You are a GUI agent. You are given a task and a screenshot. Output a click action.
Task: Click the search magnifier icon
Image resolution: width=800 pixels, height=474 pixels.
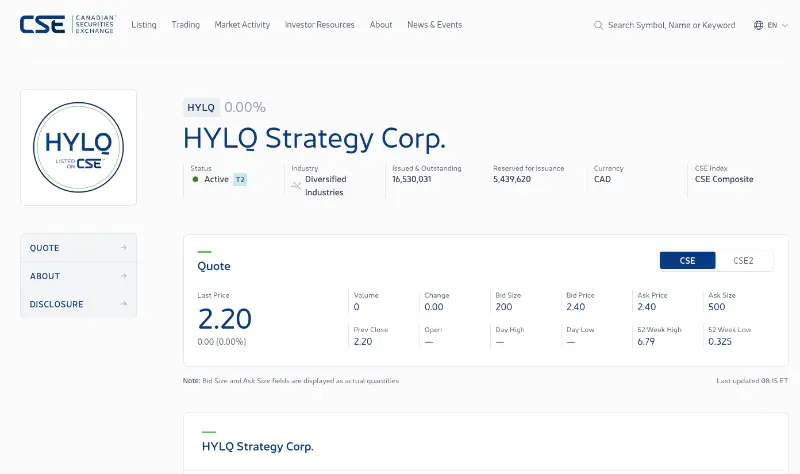tap(598, 25)
